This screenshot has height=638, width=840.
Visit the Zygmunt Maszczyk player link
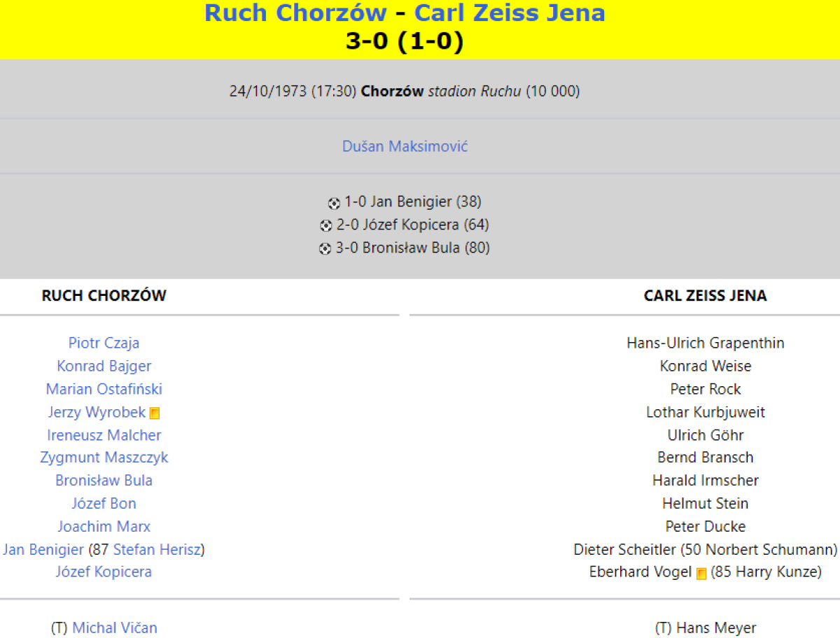pos(104,458)
